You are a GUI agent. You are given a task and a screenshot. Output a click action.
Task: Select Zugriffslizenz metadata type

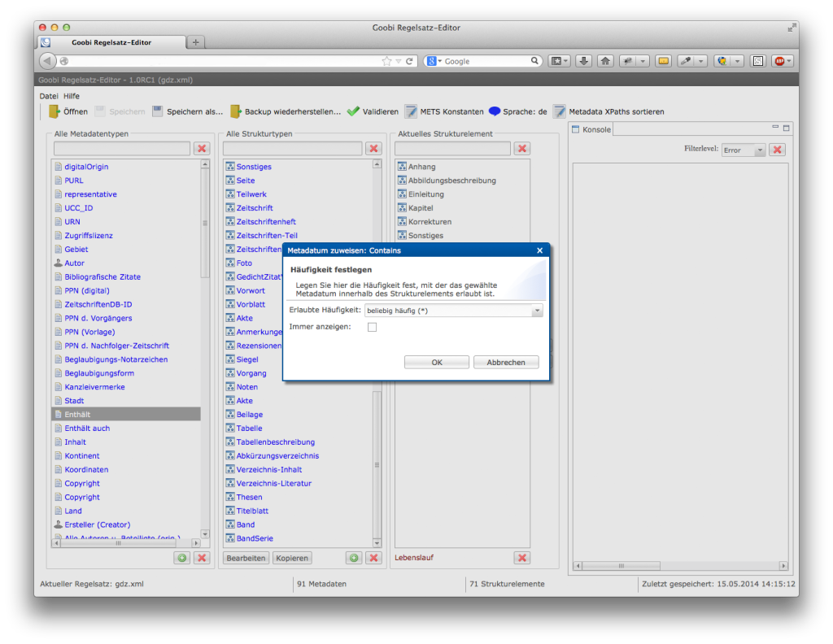(88, 236)
